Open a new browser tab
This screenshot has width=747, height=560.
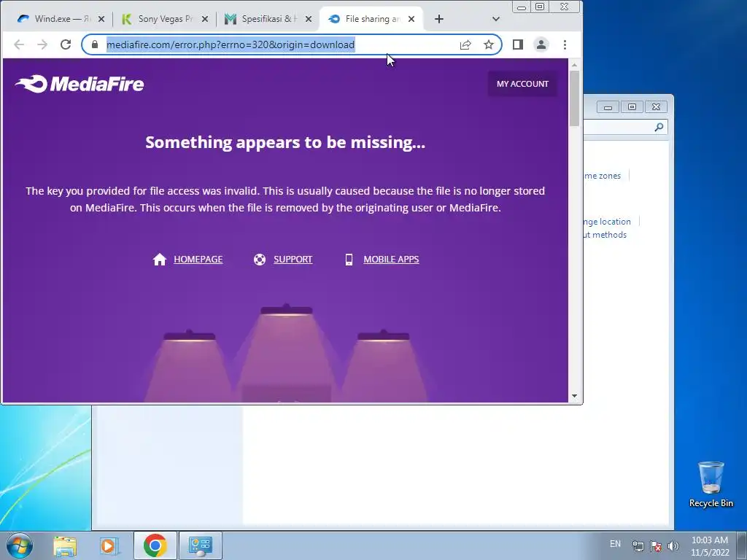[438, 19]
